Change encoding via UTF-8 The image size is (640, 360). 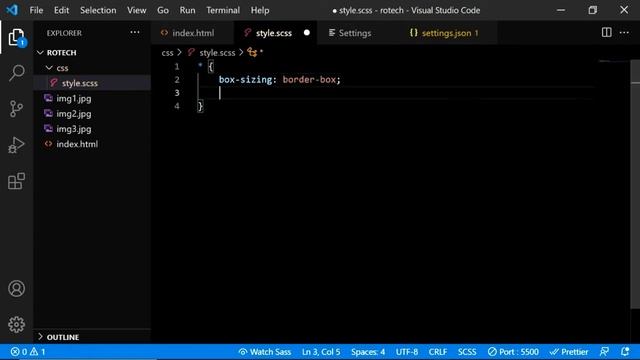[407, 351]
